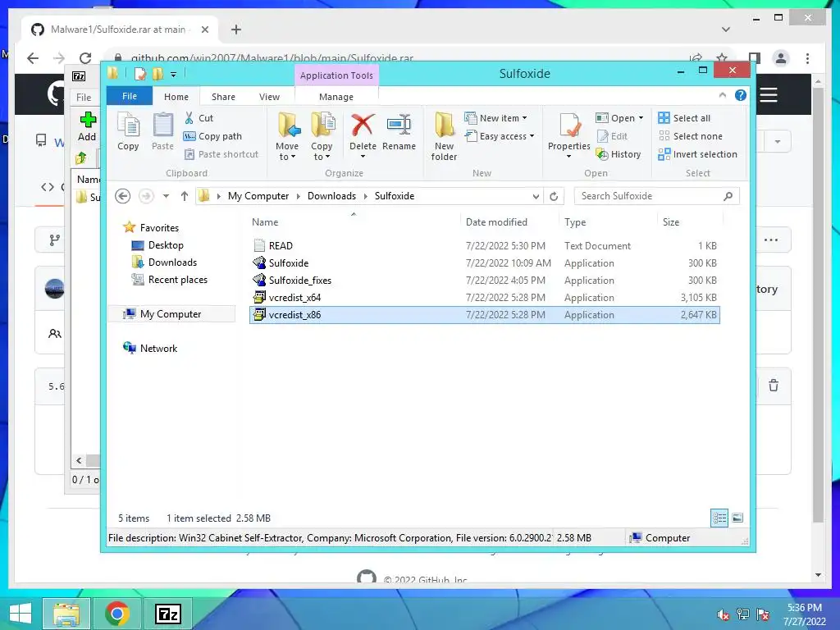Reload the GitHub page in Chrome
Viewport: 840px width, 630px height.
pos(85,58)
